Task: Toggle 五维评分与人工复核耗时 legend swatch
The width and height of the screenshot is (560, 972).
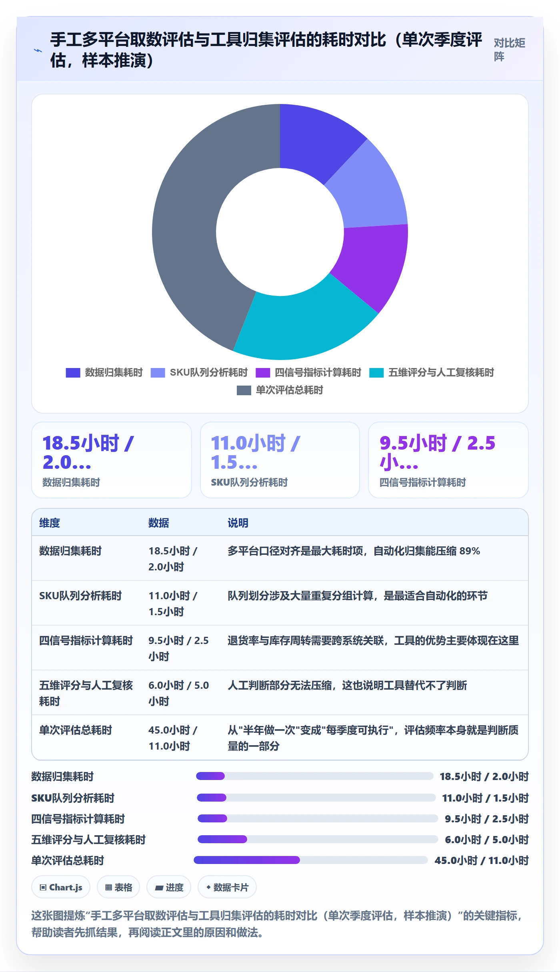Action: click(376, 372)
